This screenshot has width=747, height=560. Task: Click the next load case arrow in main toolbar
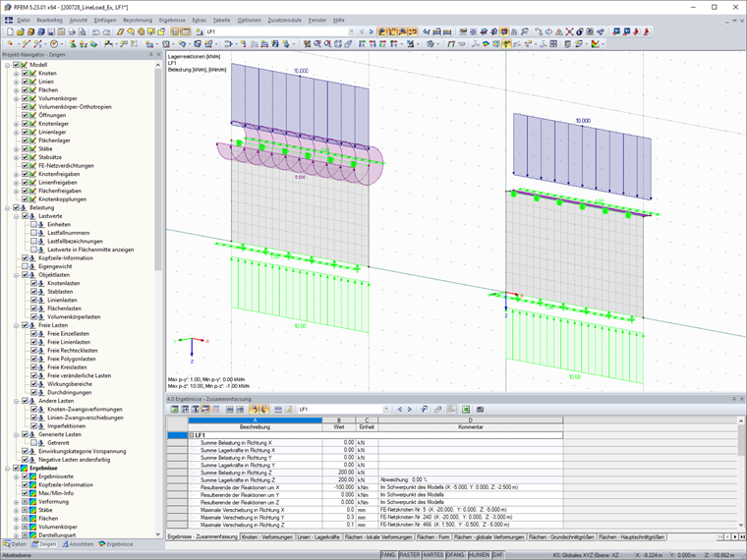[372, 31]
